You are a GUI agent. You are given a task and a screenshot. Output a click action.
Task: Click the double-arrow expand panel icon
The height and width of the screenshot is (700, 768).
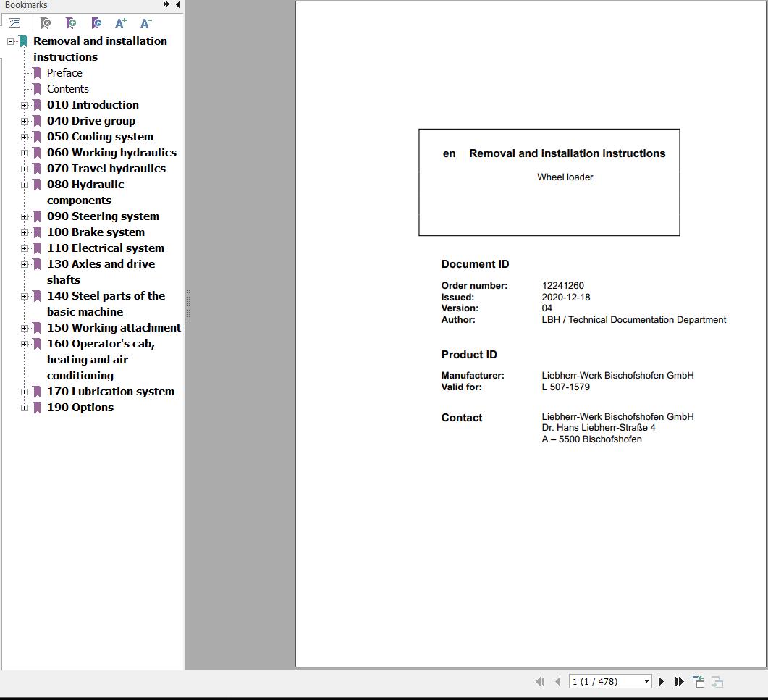[166, 4]
